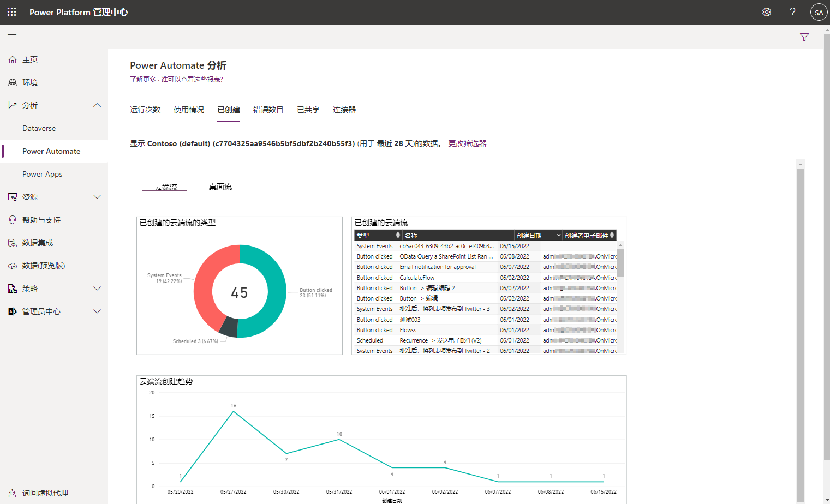Click the help question mark icon
Image resolution: width=830 pixels, height=504 pixels.
(x=792, y=12)
